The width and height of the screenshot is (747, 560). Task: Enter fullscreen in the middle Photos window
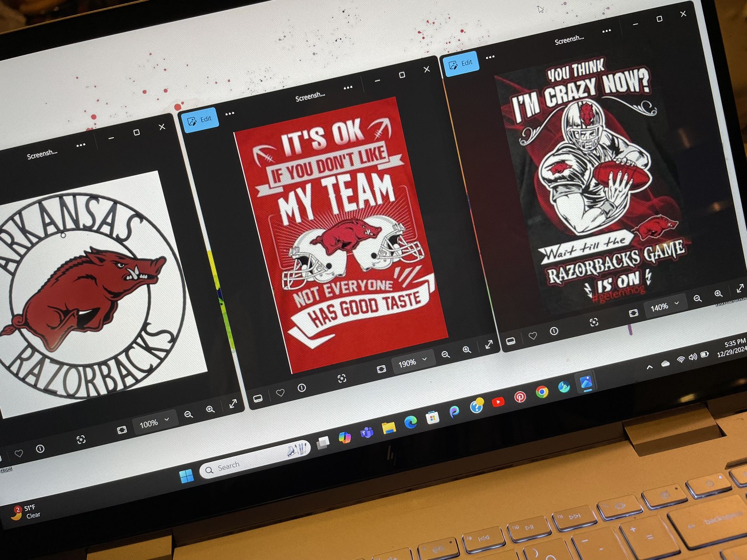pyautogui.click(x=489, y=344)
